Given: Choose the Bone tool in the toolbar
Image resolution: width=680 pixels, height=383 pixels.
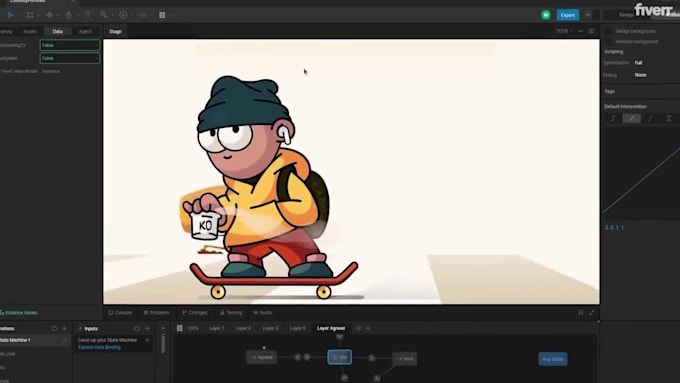Looking at the screenshot, I should (104, 15).
